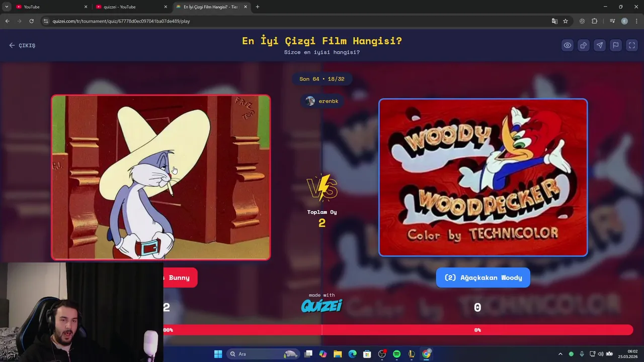Open Microsoft Store from taskbar

[367, 354]
